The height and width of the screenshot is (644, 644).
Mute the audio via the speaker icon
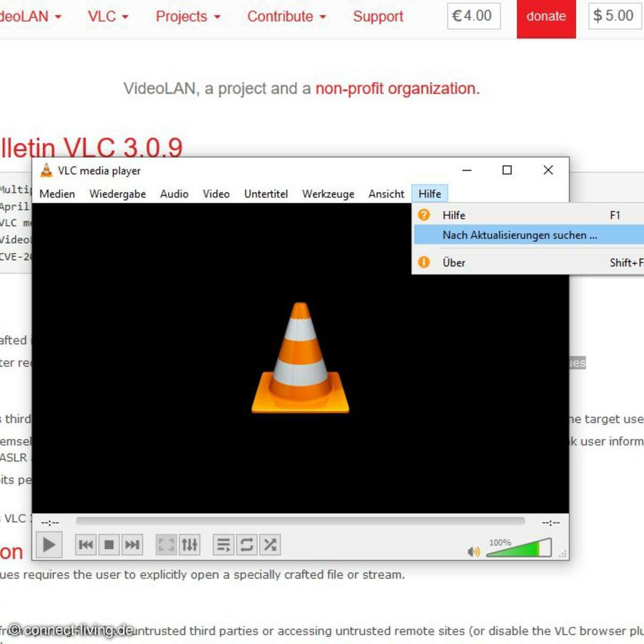pyautogui.click(x=473, y=551)
